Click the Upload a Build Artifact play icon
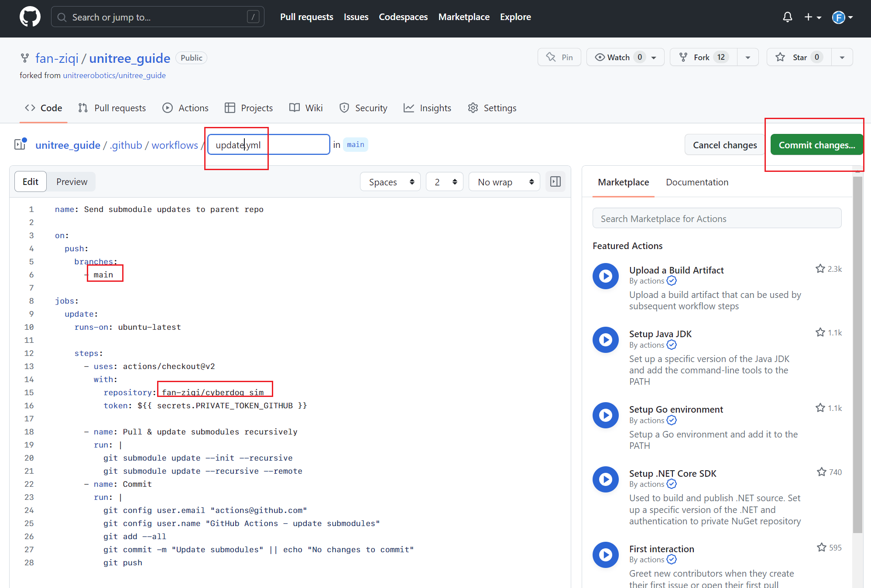The height and width of the screenshot is (588, 871). point(606,276)
